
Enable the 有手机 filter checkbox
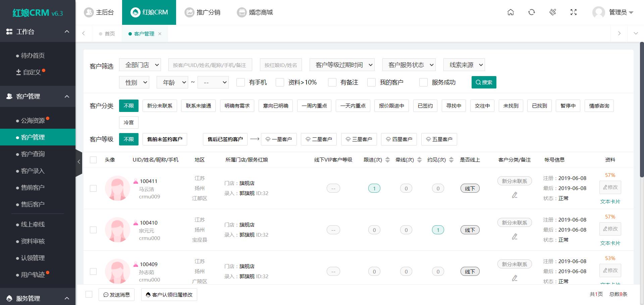(x=240, y=82)
